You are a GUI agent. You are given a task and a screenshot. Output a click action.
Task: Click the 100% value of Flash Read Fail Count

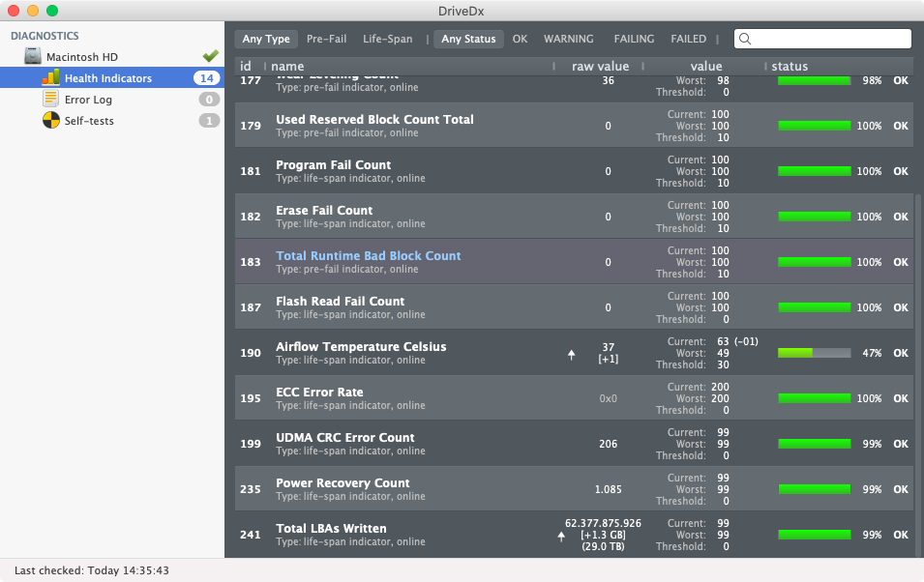point(869,307)
